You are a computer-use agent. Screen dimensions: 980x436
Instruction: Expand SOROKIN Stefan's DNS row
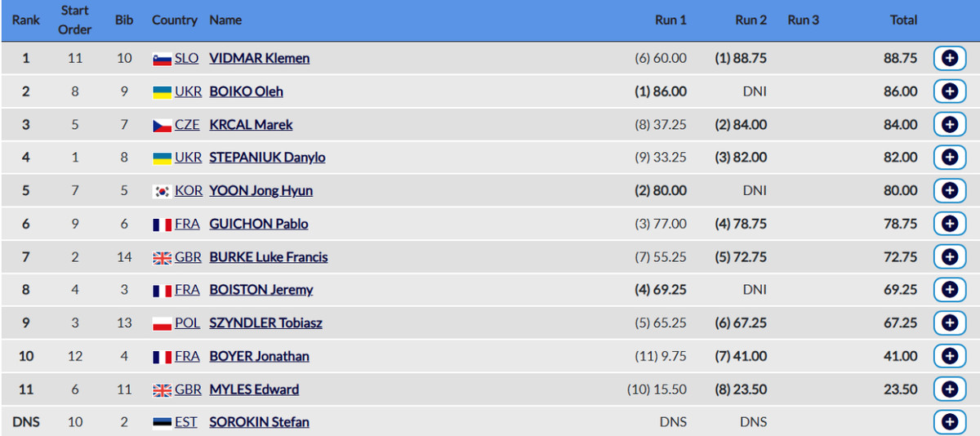pos(949,422)
